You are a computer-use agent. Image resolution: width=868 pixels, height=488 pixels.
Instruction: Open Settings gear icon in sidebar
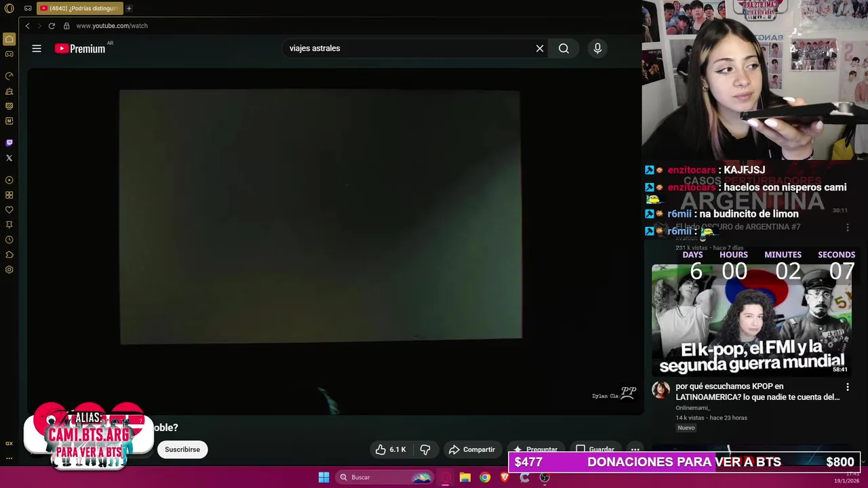point(9,270)
